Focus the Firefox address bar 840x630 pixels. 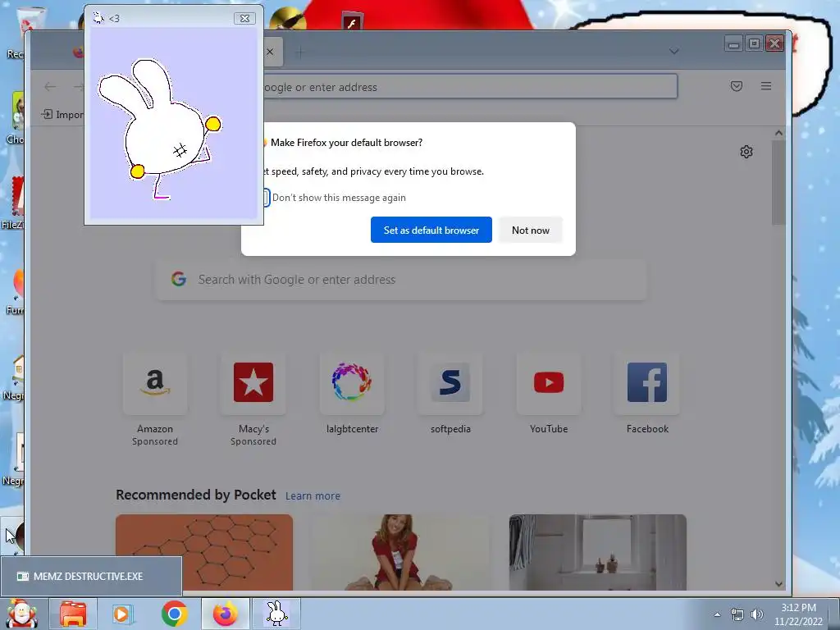[x=470, y=87]
